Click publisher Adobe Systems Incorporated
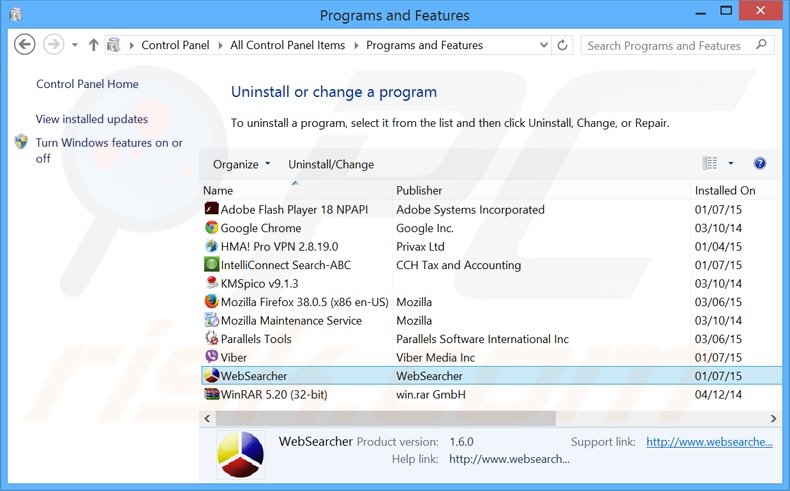This screenshot has height=491, width=790. pos(470,209)
